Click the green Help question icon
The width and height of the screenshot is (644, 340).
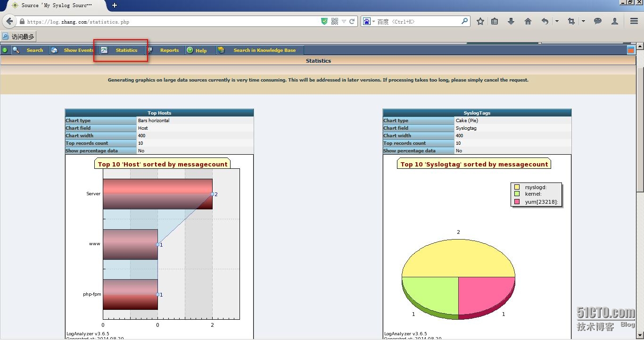[190, 50]
